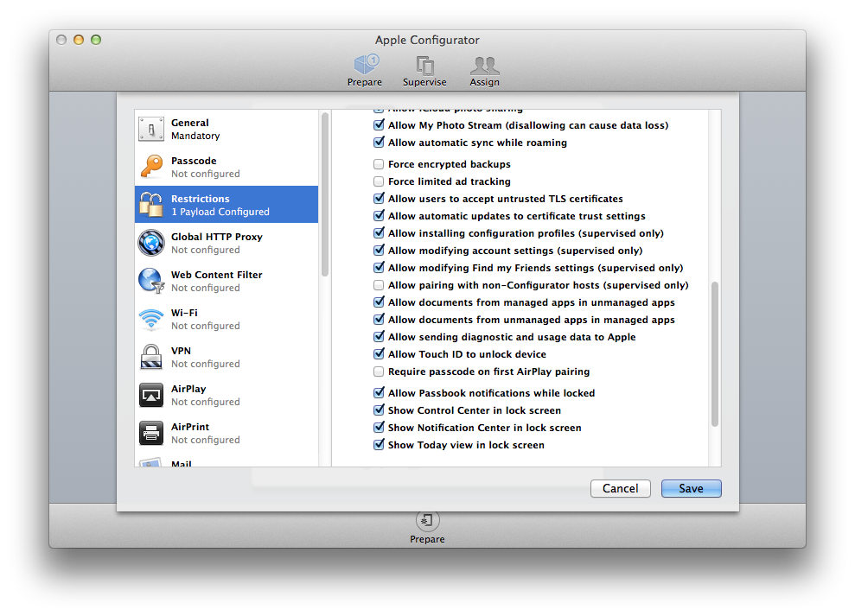Select Passcode Not configured row text
The width and height of the screenshot is (855, 616).
pyautogui.click(x=205, y=174)
